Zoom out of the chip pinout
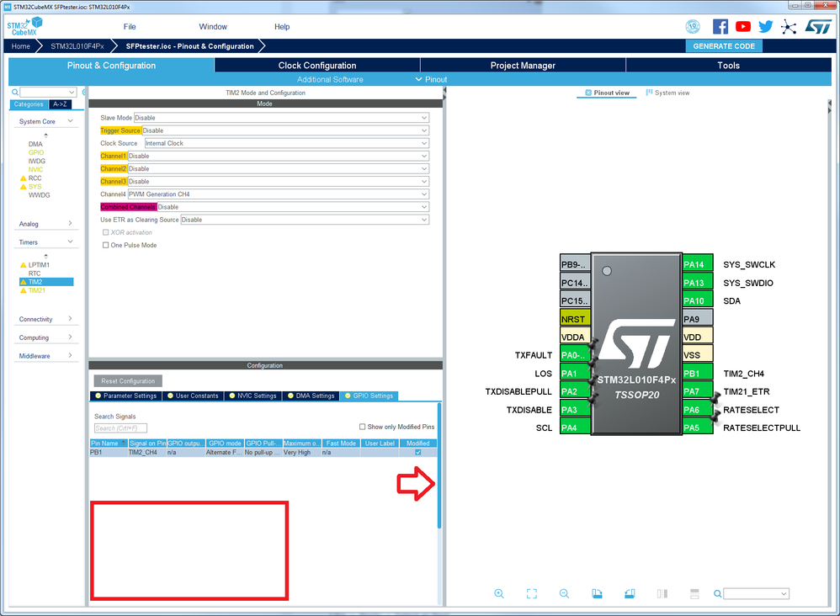 [564, 593]
